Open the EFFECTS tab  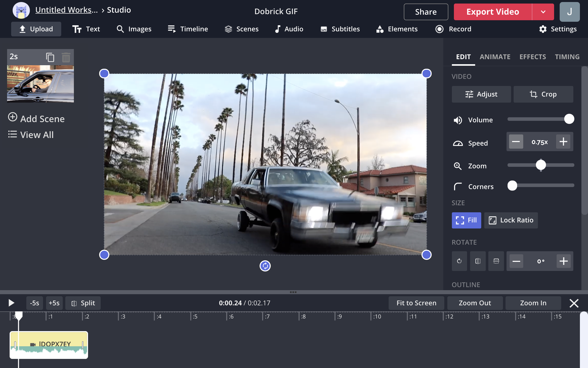coord(533,57)
